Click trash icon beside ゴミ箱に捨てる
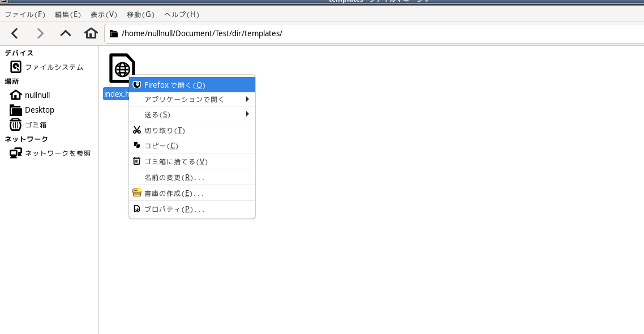The width and height of the screenshot is (644, 334). [137, 161]
